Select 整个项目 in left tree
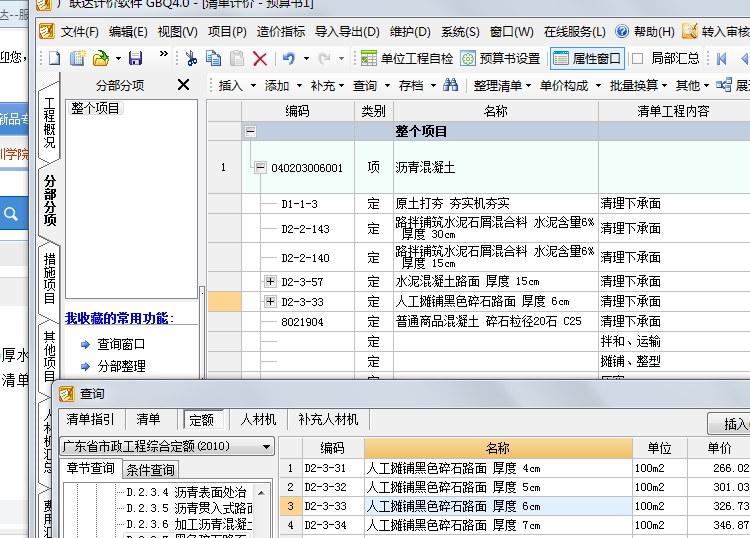Viewport: 750px width, 538px height. point(95,108)
